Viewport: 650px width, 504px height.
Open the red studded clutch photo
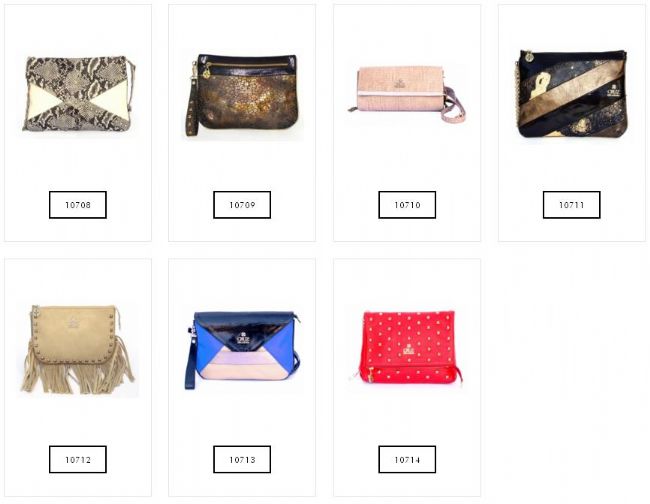coord(407,347)
